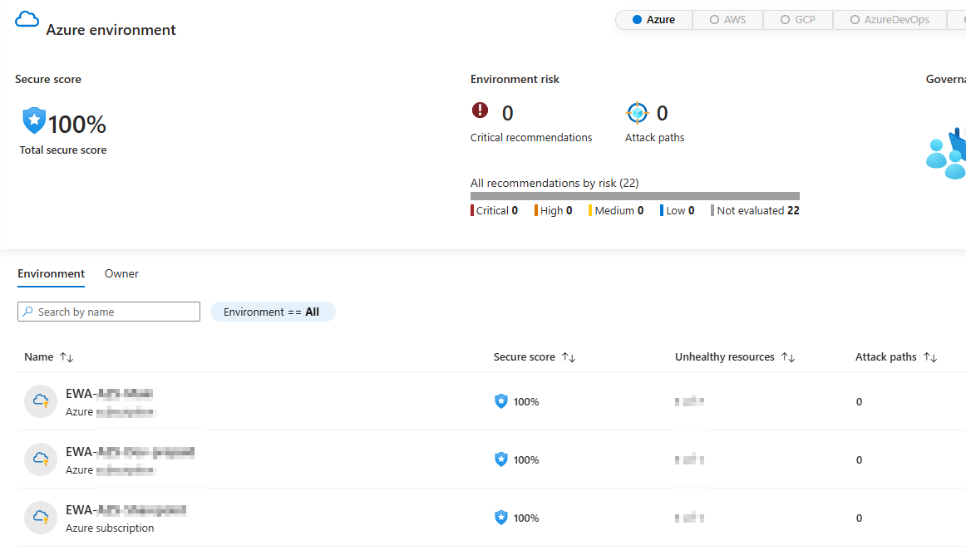Click the Not evaluated 22 legend entry
Image resolution: width=966 pixels, height=560 pixels.
tap(755, 210)
